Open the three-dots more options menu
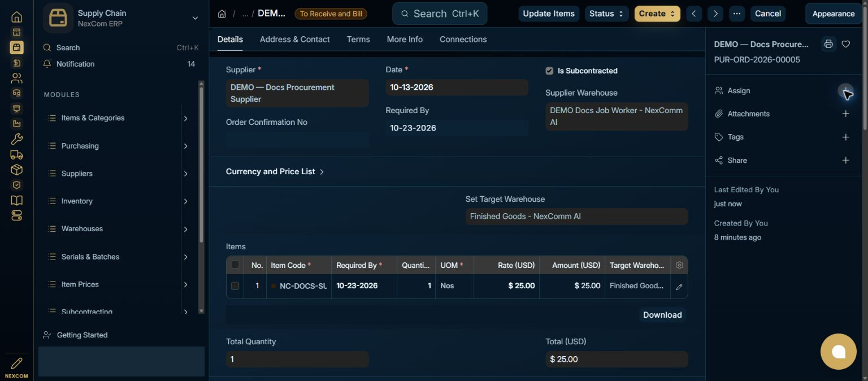This screenshot has width=868, height=381. tap(737, 14)
